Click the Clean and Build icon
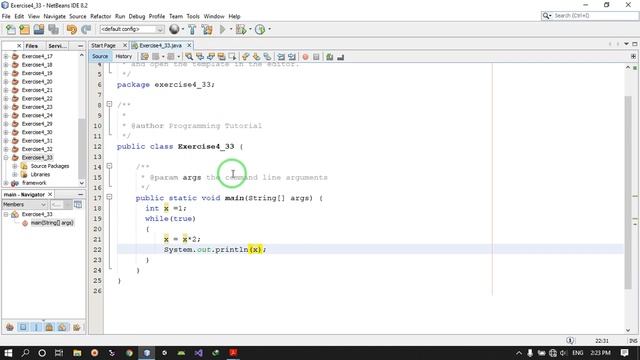This screenshot has width=640, height=360. [x=207, y=29]
